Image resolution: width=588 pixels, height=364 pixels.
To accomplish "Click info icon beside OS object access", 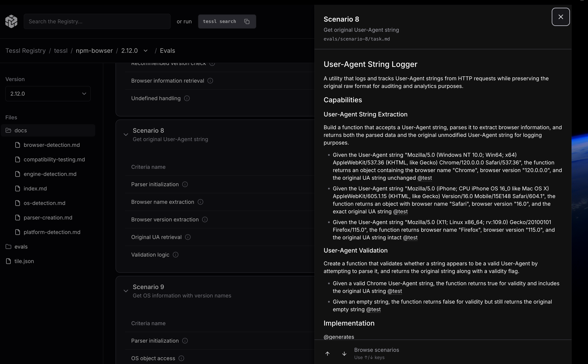I will point(181,358).
